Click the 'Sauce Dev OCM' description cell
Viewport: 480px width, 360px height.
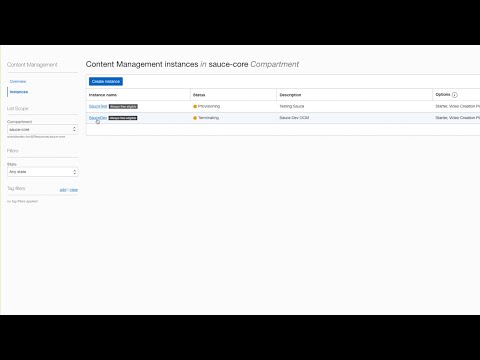click(x=294, y=118)
